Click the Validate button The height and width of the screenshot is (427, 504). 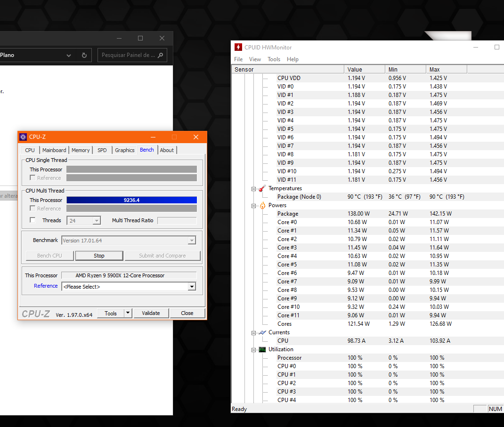(151, 313)
